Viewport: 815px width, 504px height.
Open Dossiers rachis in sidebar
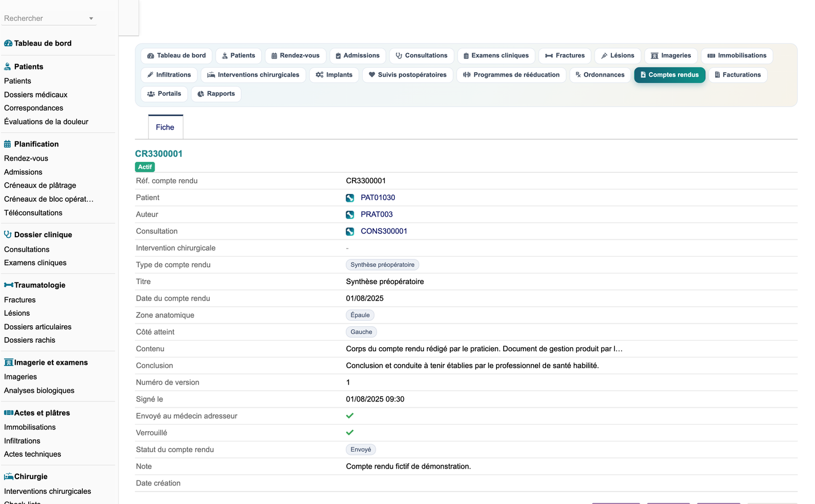coord(29,341)
